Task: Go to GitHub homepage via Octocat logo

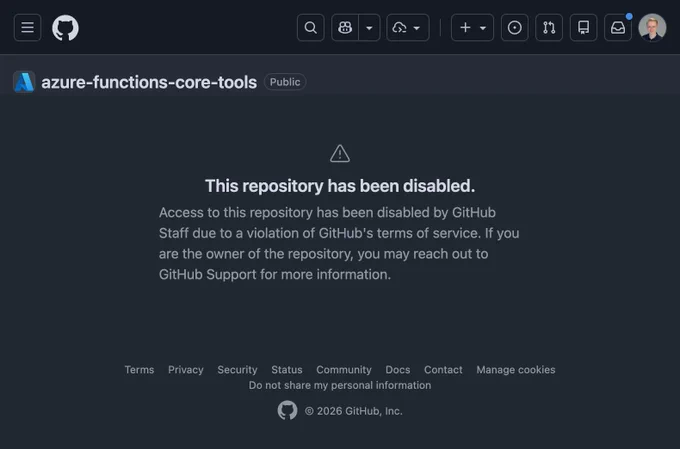Action: pyautogui.click(x=65, y=28)
